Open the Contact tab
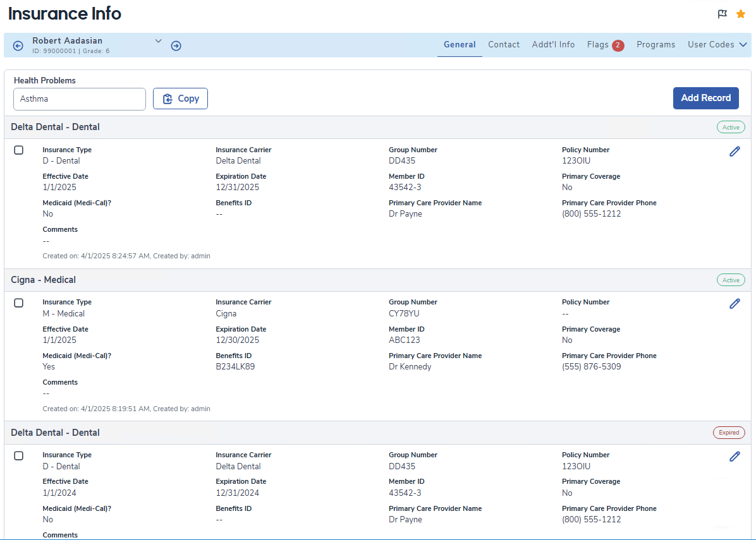Viewport: 756px width, 540px height. pos(504,44)
